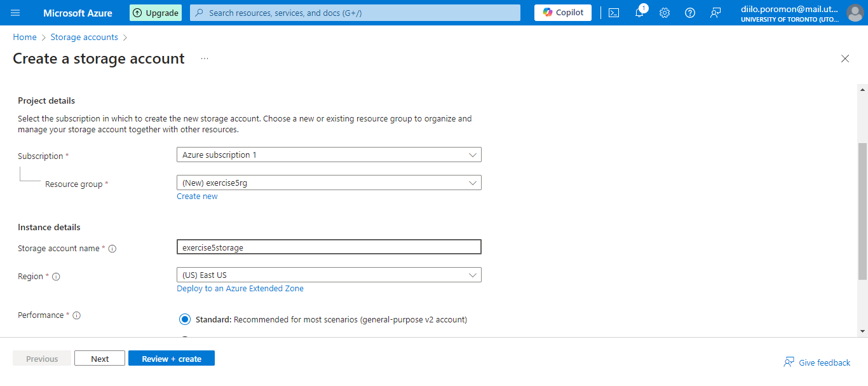Open portal settings gear
The image size is (868, 386).
click(x=665, y=13)
